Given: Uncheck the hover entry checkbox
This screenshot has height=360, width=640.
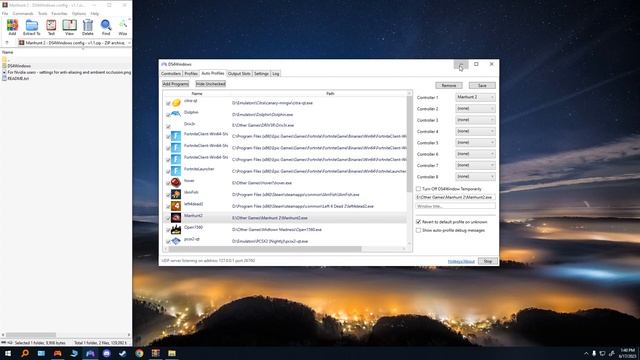Looking at the screenshot, I should click(x=168, y=183).
